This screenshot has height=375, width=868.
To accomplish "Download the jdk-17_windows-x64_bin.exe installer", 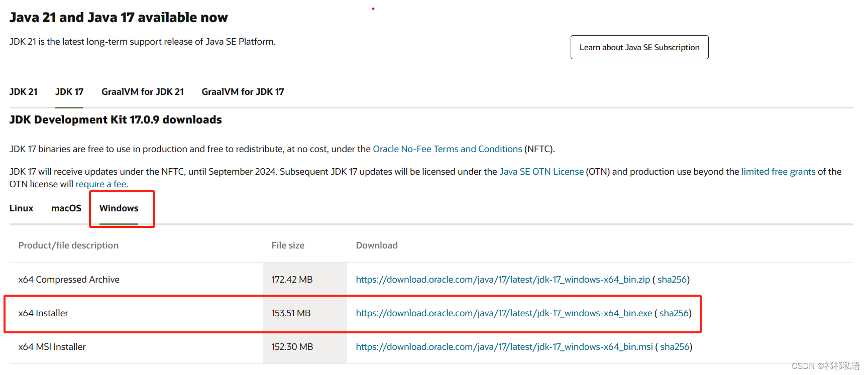I will coord(504,313).
